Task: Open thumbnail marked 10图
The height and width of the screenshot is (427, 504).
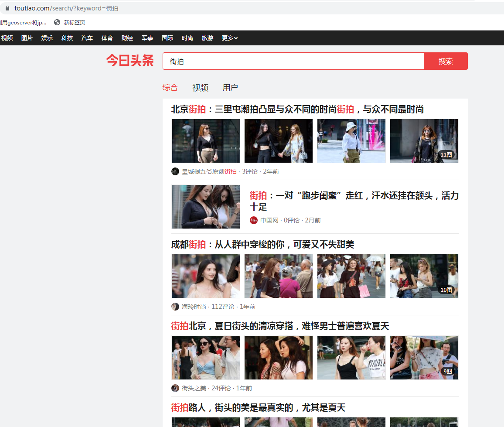Action: (424, 276)
